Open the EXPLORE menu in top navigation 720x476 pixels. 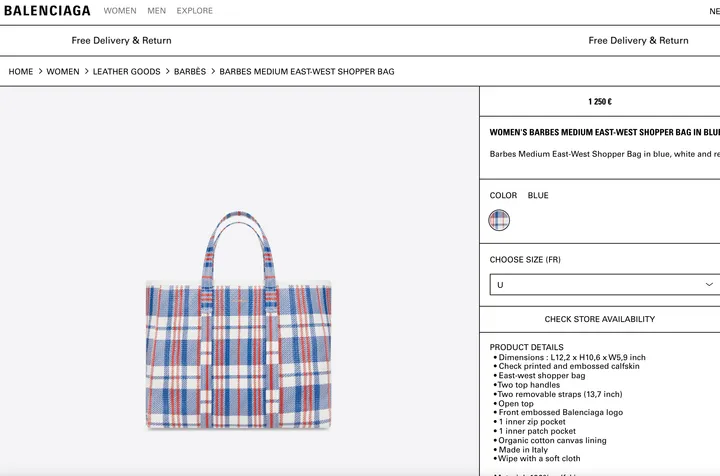[195, 11]
